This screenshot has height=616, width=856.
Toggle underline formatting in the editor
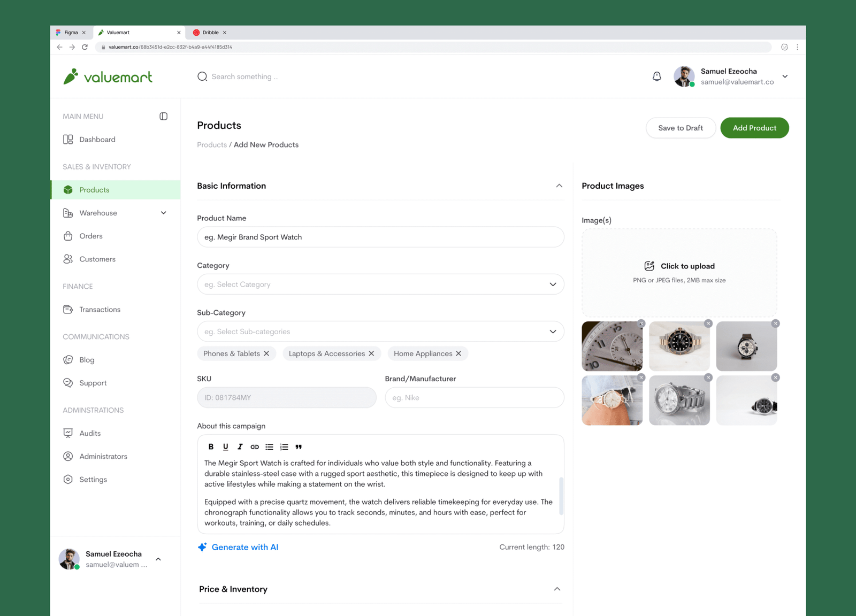point(225,447)
